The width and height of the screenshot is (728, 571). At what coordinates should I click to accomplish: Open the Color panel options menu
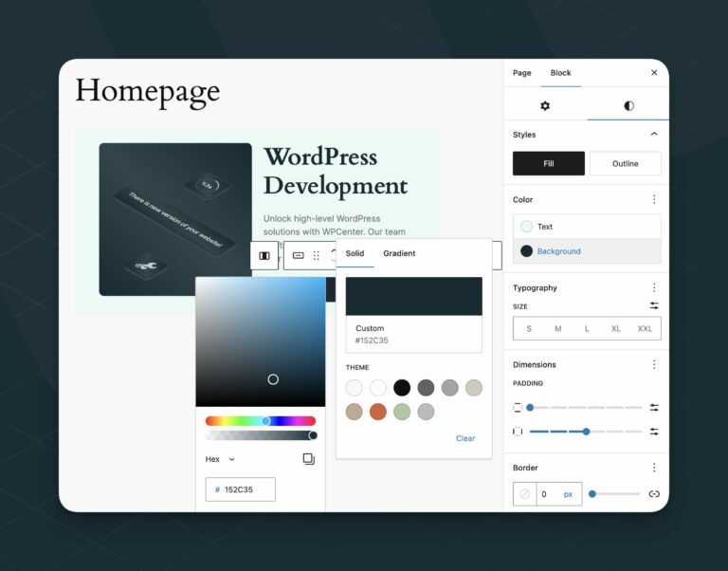pyautogui.click(x=653, y=200)
